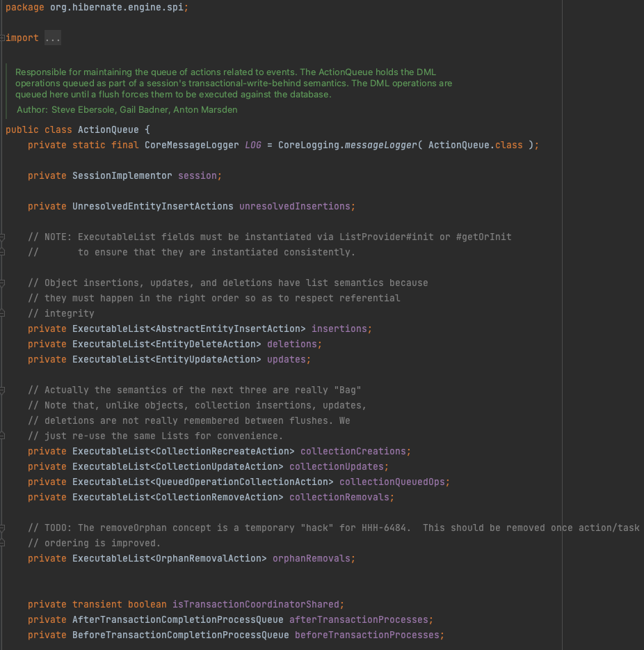Collapse the 'NOTE: ExecutableList fields' comment fold marker

tap(2, 237)
